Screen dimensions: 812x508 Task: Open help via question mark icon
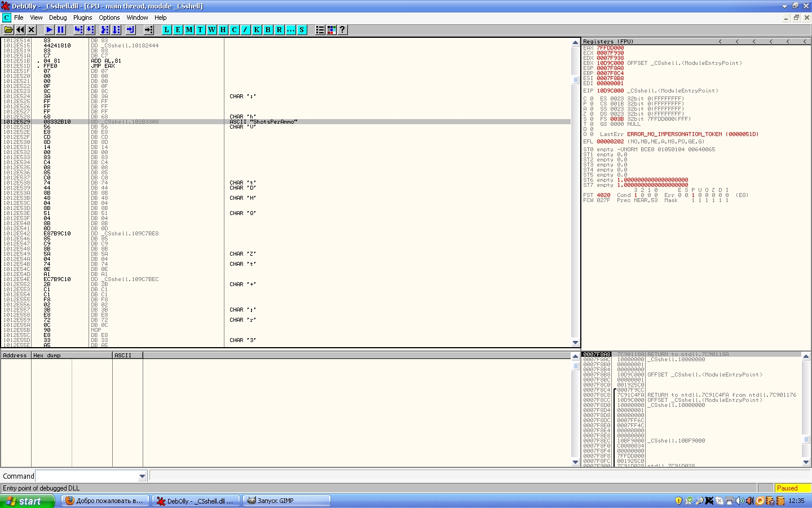pos(343,30)
